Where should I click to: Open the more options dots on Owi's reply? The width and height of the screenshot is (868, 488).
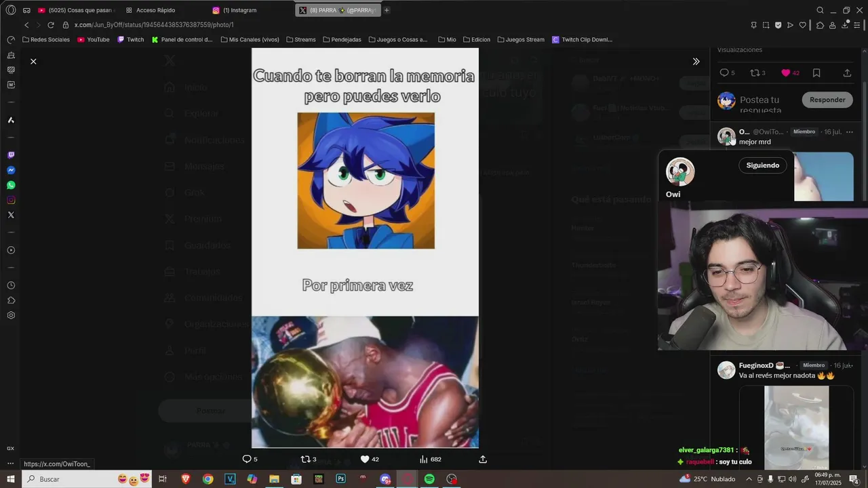coord(849,131)
